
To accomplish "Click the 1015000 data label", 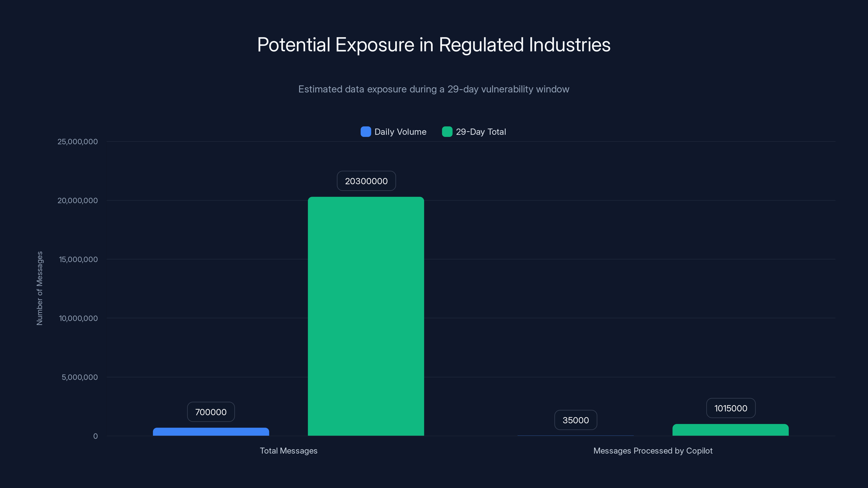I will 730,408.
